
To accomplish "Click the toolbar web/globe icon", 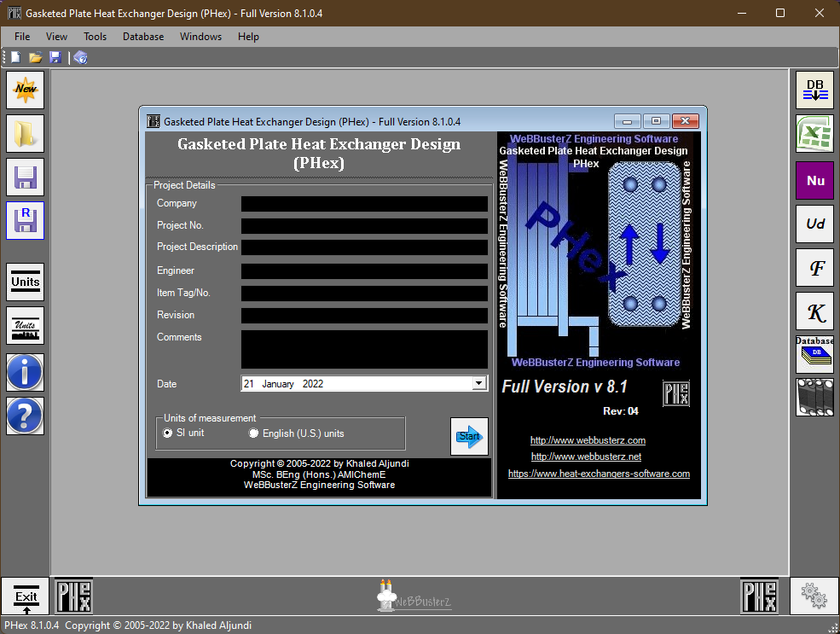I will pos(81,57).
